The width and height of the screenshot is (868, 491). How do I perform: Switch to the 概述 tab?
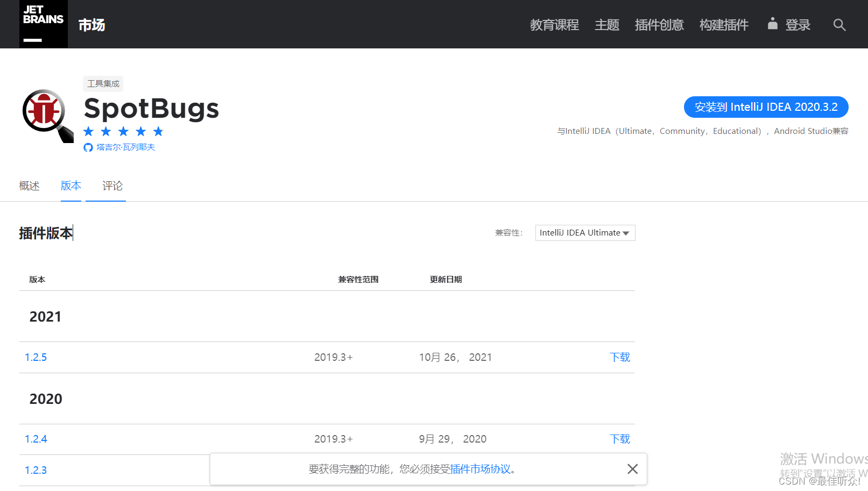click(30, 186)
